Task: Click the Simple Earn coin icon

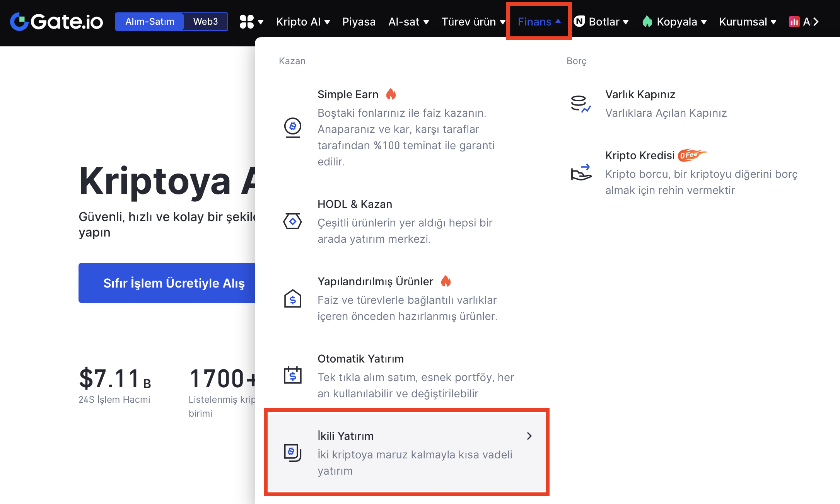Action: tap(293, 127)
